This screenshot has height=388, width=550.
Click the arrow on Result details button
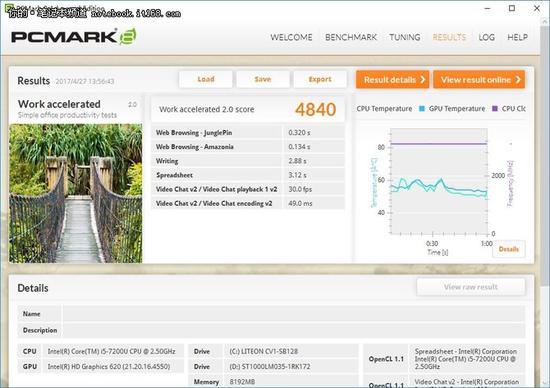(x=423, y=80)
